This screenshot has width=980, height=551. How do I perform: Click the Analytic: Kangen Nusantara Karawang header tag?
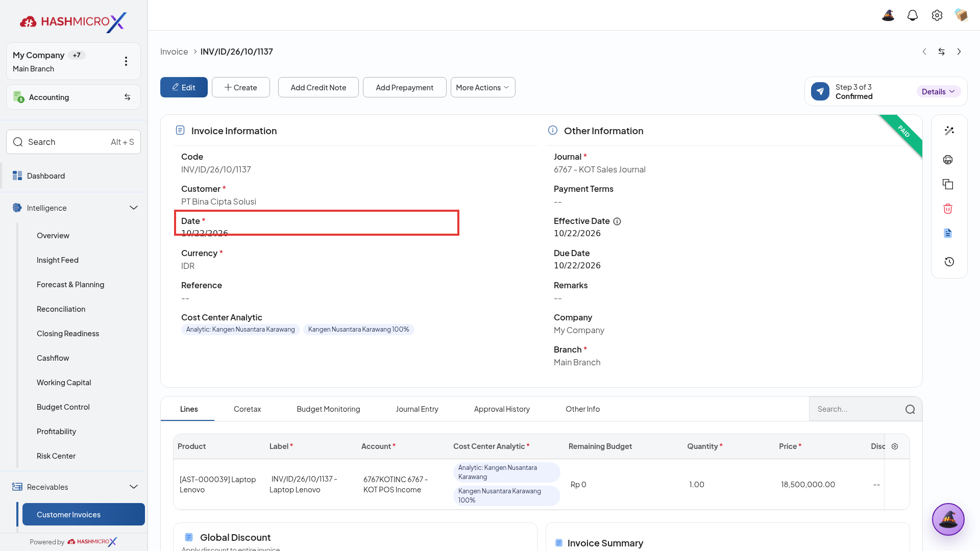click(240, 330)
